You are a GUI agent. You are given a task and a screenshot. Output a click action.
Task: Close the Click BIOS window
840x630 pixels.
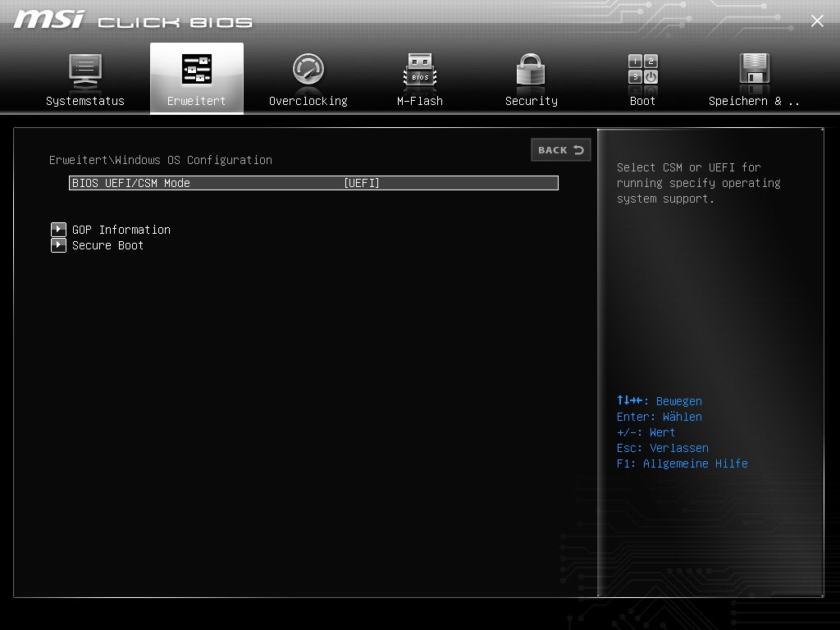[x=817, y=21]
